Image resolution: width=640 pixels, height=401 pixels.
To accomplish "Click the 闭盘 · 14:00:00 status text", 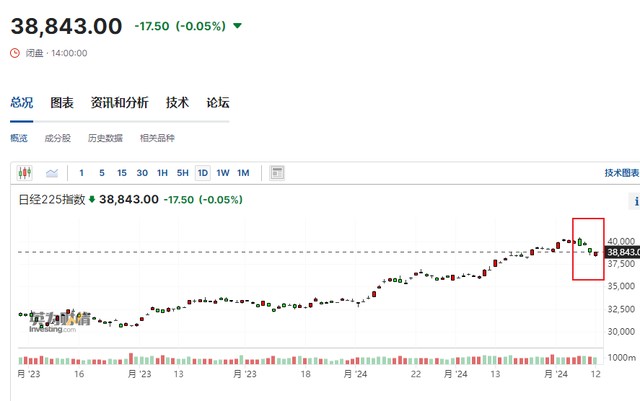I will (56, 53).
